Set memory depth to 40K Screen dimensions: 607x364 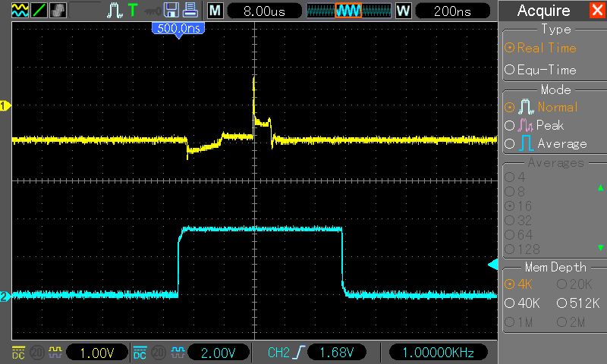pyautogui.click(x=524, y=303)
